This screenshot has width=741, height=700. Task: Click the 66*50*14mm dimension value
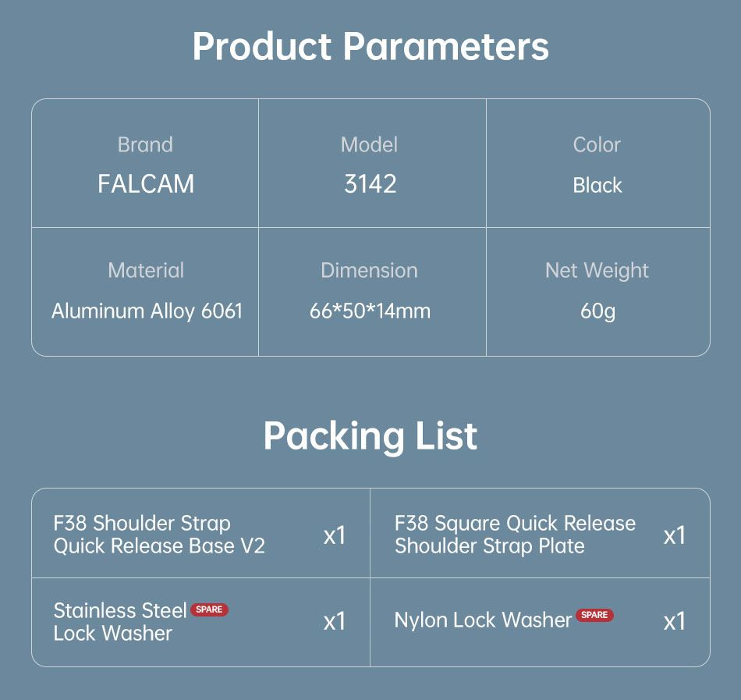[370, 311]
